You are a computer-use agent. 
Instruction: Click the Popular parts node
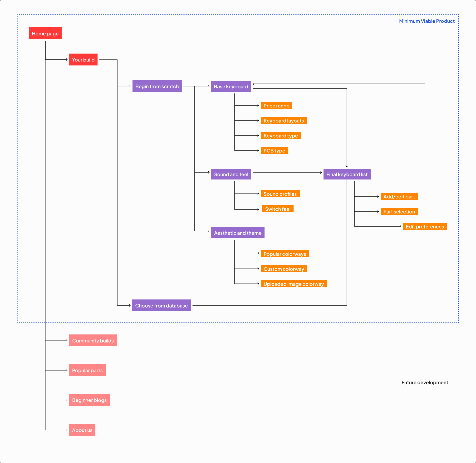point(87,370)
